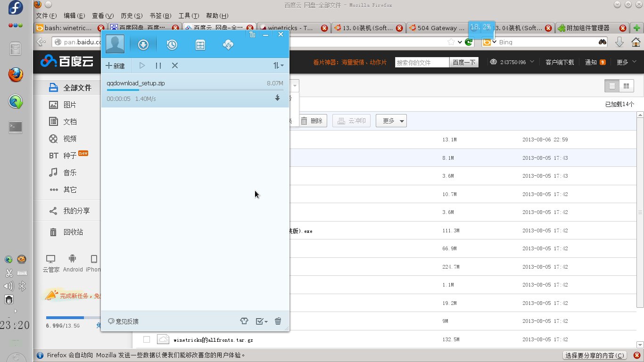Reload the page with the green refresh icon

point(469,42)
